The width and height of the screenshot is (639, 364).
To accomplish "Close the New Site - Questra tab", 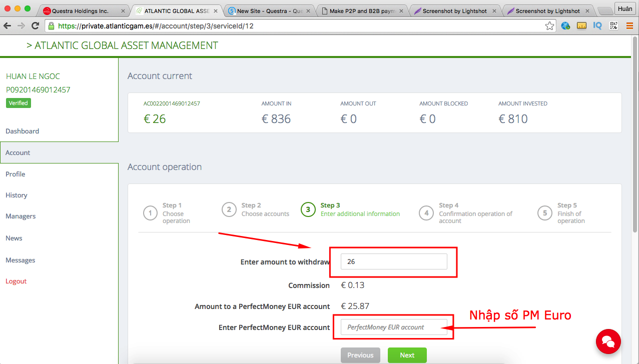I will 308,11.
